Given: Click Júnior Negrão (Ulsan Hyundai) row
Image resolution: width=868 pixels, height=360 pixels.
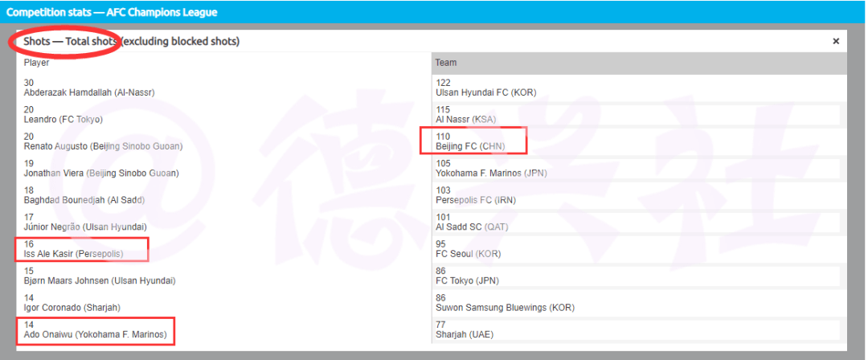Looking at the screenshot, I should coord(223,222).
